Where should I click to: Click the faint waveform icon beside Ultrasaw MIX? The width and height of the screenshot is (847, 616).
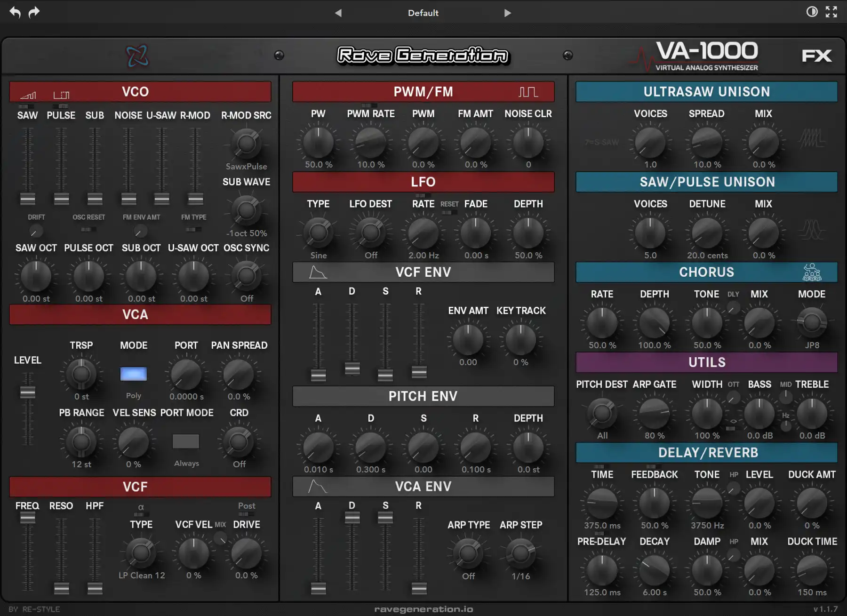[x=812, y=138]
